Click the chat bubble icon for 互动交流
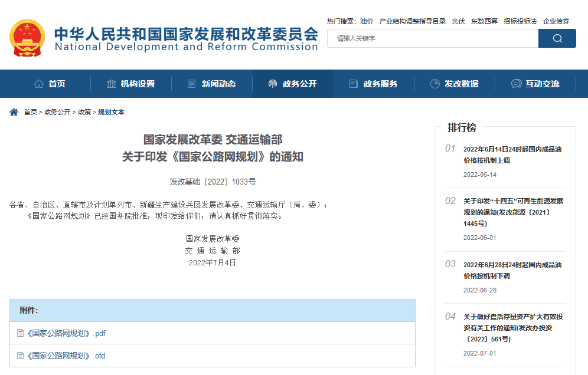This screenshot has height=375, width=588. click(517, 84)
